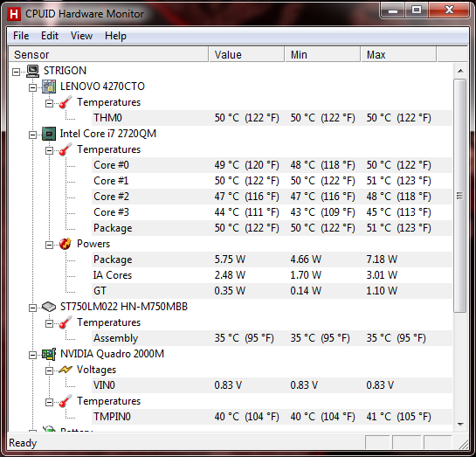Click the vertical scrollbar thumb
The height and width of the screenshot is (457, 476).
tap(460, 196)
